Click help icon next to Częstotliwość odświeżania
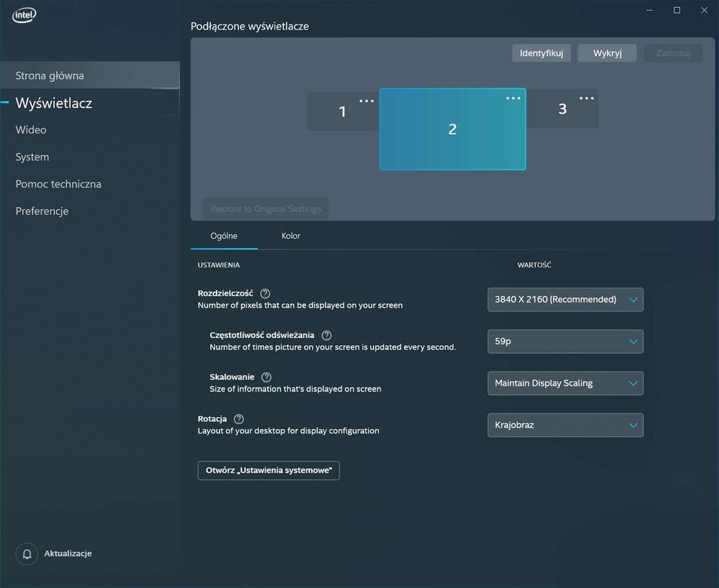 (x=326, y=336)
